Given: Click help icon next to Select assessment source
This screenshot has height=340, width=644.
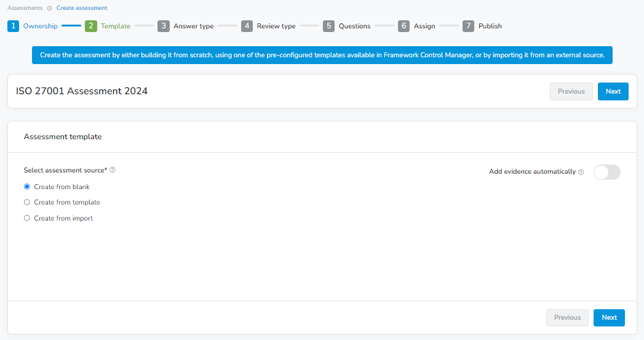Looking at the screenshot, I should pyautogui.click(x=113, y=170).
